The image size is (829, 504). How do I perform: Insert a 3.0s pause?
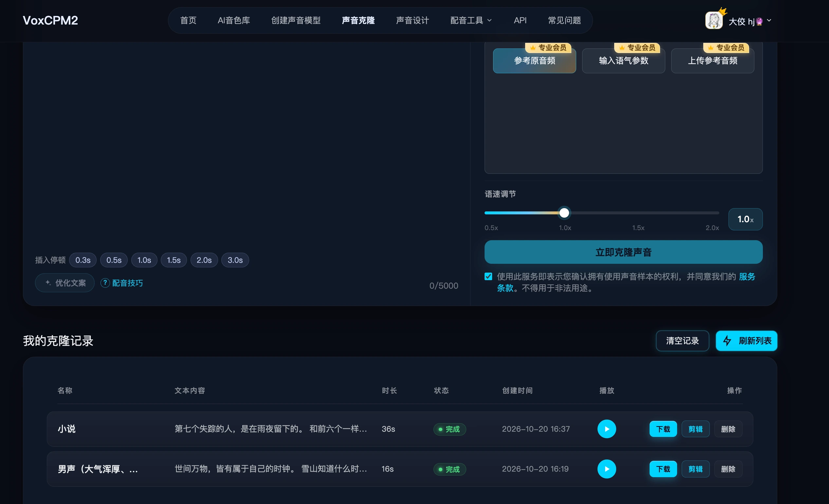coord(235,260)
